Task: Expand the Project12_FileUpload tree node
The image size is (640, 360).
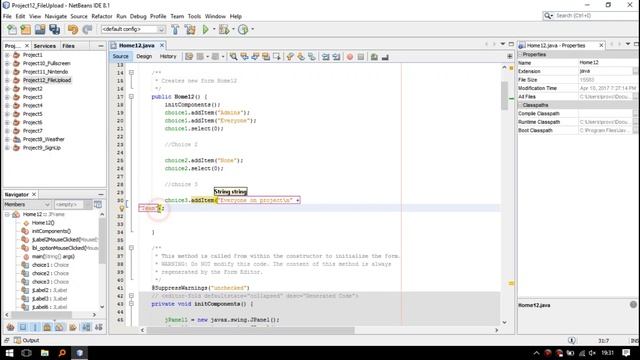Action: [x=7, y=80]
